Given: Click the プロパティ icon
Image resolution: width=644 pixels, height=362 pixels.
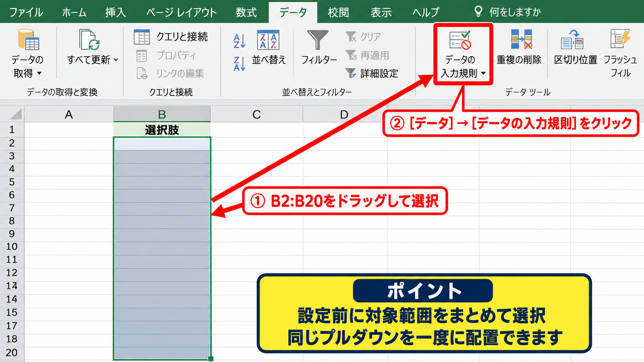Looking at the screenshot, I should tap(142, 56).
